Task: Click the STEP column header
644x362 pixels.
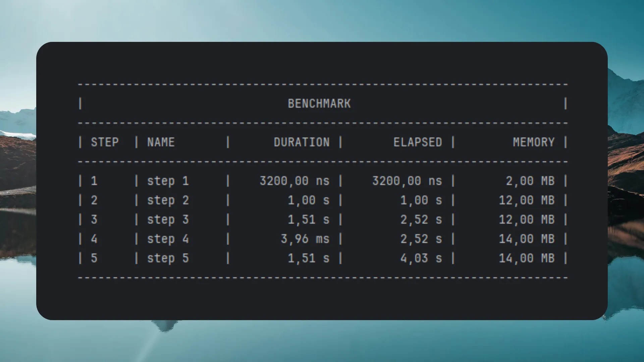Action: (x=105, y=142)
